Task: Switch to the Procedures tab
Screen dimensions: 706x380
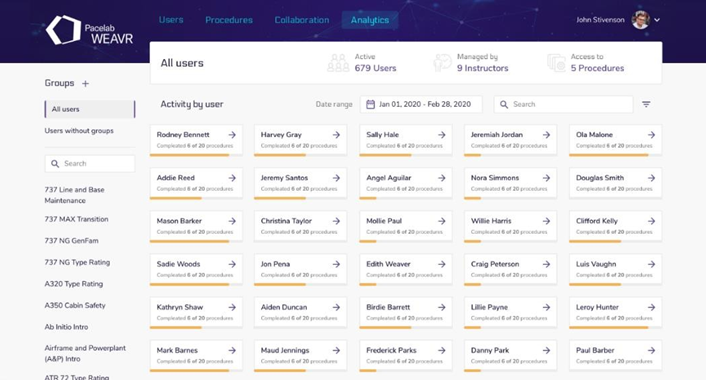Action: tap(229, 20)
